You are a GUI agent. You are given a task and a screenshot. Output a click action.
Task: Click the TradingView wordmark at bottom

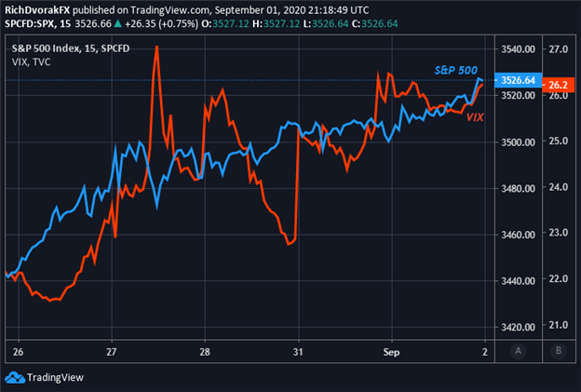[x=55, y=377]
